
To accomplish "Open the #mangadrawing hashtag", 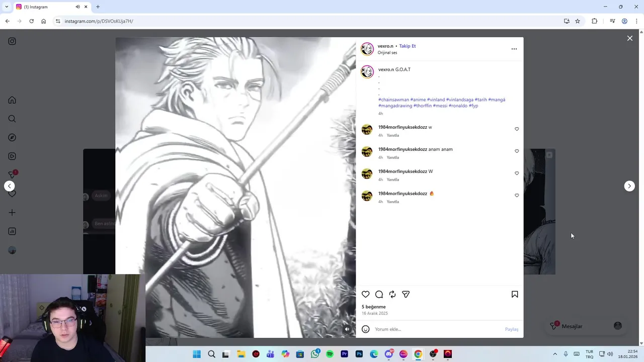I will pos(395,106).
